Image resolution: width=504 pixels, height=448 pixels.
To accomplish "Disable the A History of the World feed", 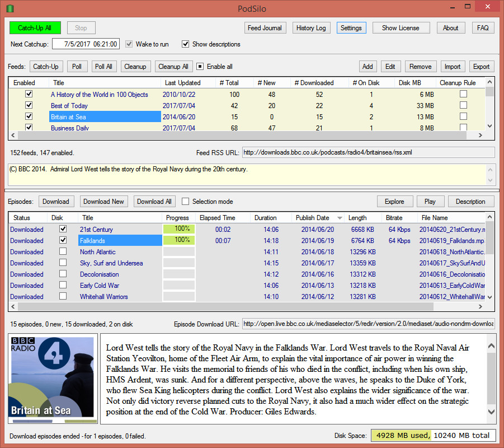I will point(29,94).
